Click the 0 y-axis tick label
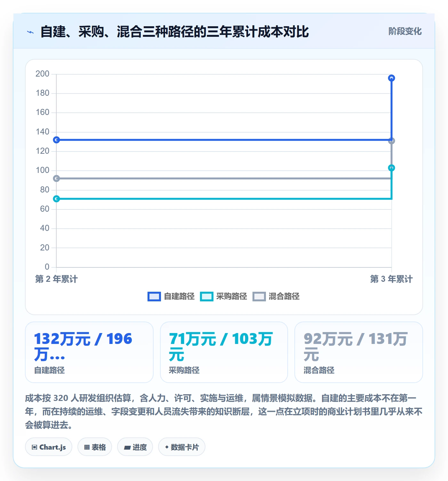This screenshot has height=481, width=448. pos(47,267)
